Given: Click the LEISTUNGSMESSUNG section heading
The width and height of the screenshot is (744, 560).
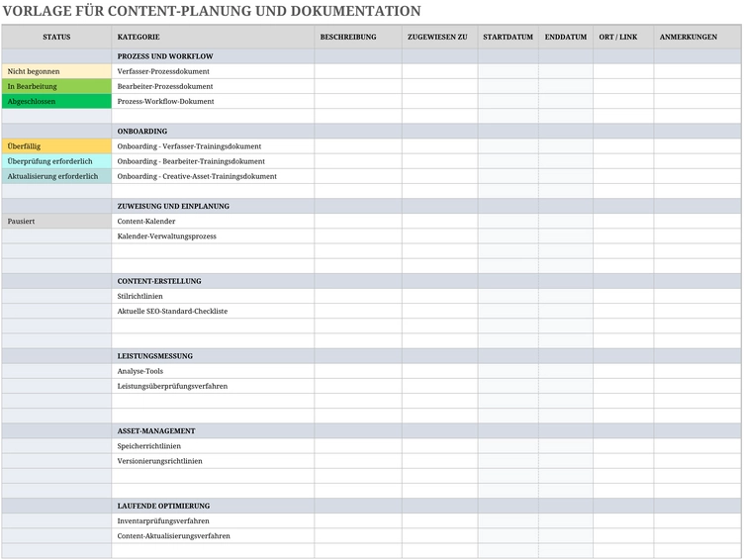Looking at the screenshot, I should pyautogui.click(x=154, y=356).
